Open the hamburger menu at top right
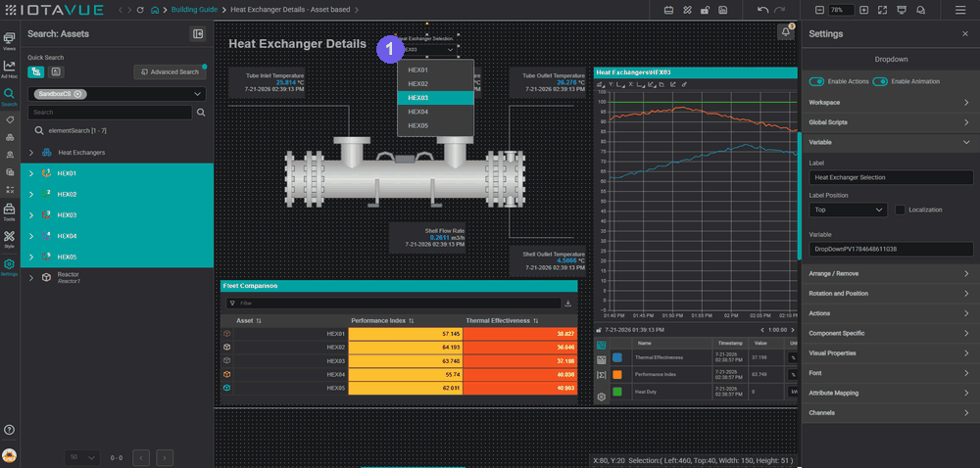Image resolution: width=980 pixels, height=468 pixels. (x=960, y=10)
